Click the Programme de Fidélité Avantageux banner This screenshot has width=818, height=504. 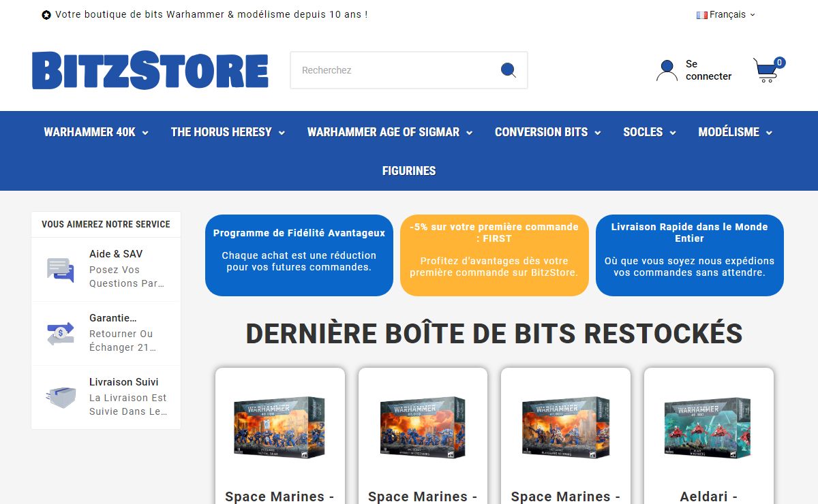pyautogui.click(x=299, y=255)
